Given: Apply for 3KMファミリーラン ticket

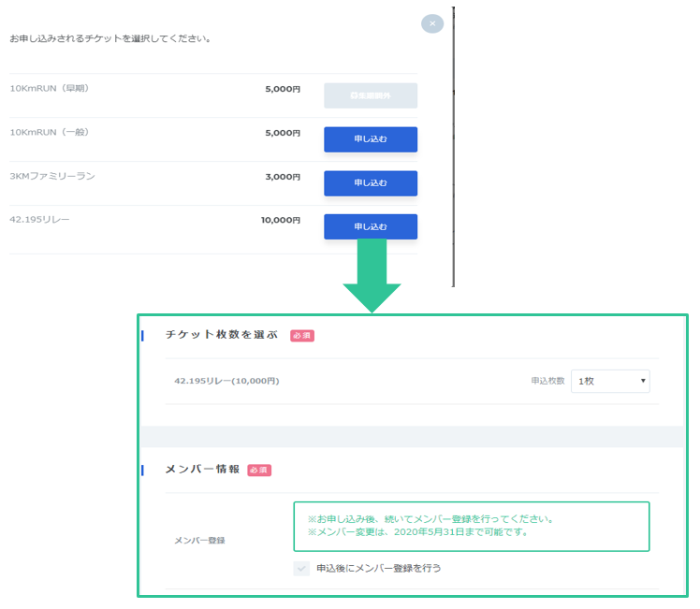Looking at the screenshot, I should click(x=371, y=183).
